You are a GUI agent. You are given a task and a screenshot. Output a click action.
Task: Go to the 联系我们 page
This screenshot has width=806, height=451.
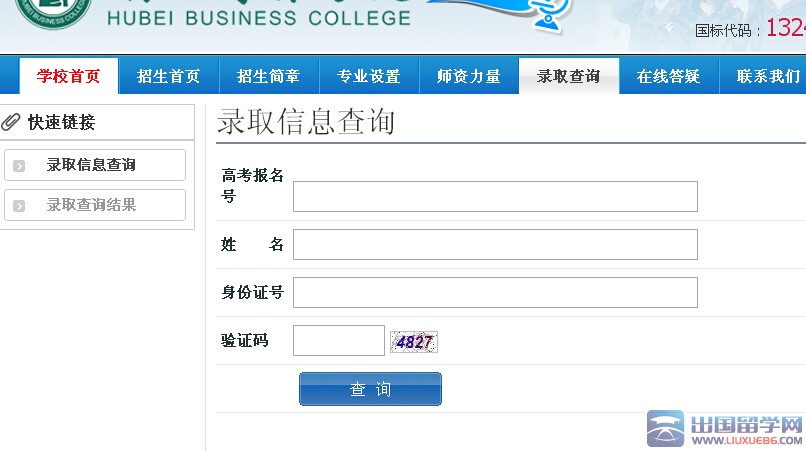click(x=766, y=76)
